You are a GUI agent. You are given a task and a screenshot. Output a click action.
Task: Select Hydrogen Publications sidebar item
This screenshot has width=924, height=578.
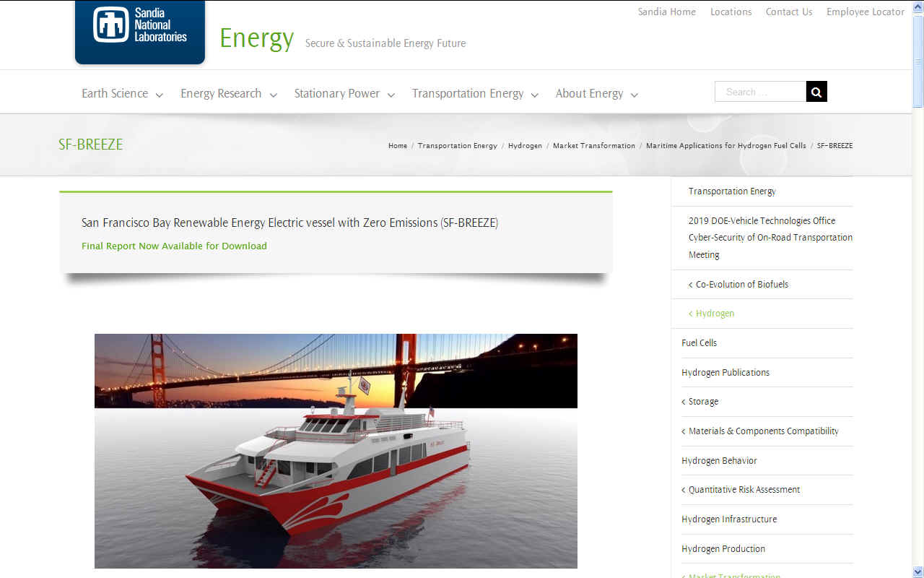[x=725, y=373]
